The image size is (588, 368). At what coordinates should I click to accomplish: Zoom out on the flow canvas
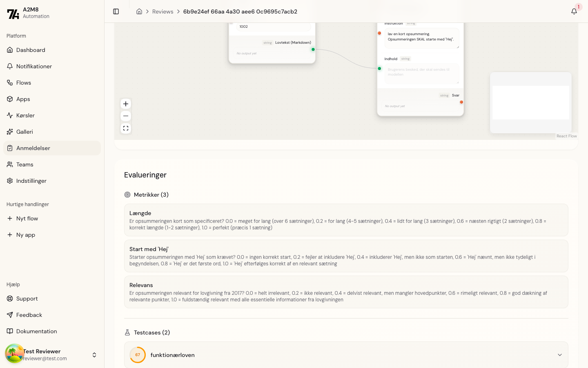[x=126, y=116]
